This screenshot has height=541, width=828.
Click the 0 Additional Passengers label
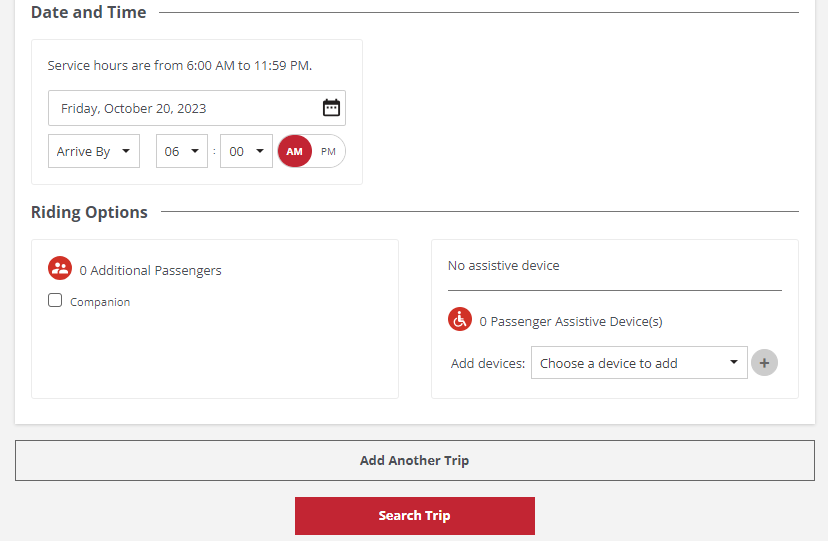click(150, 270)
